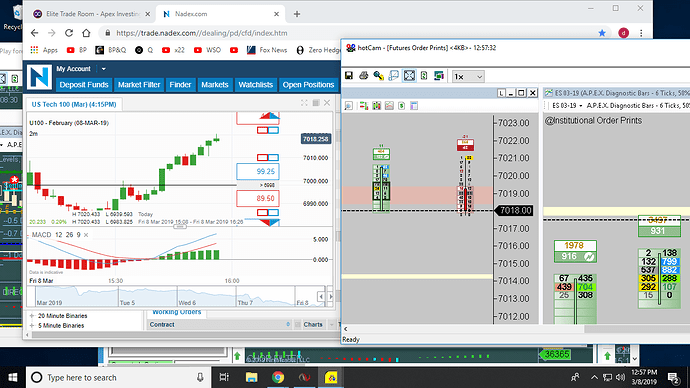This screenshot has height=388, width=690.
Task: Save capture with hotCam floppy disk icon
Action: point(349,76)
